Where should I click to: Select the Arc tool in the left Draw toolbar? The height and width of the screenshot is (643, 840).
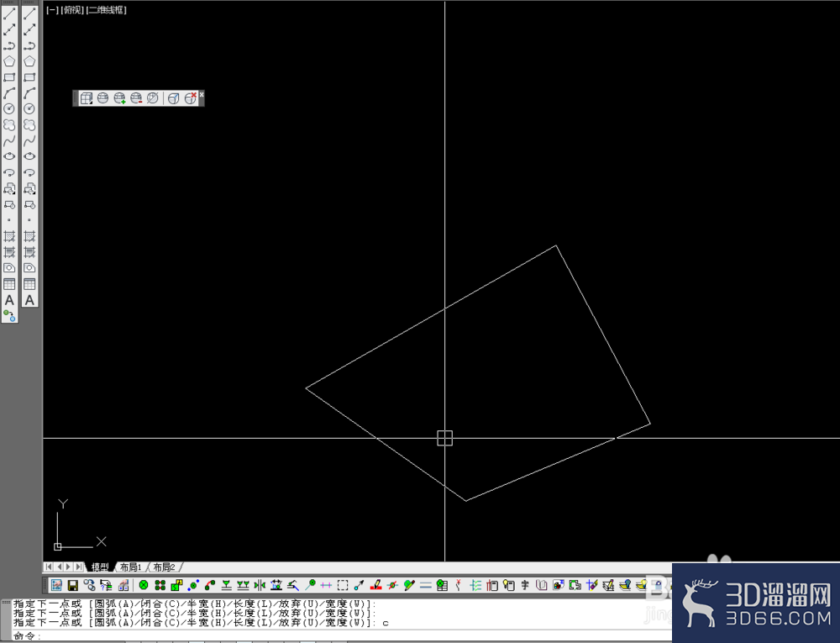[x=9, y=92]
